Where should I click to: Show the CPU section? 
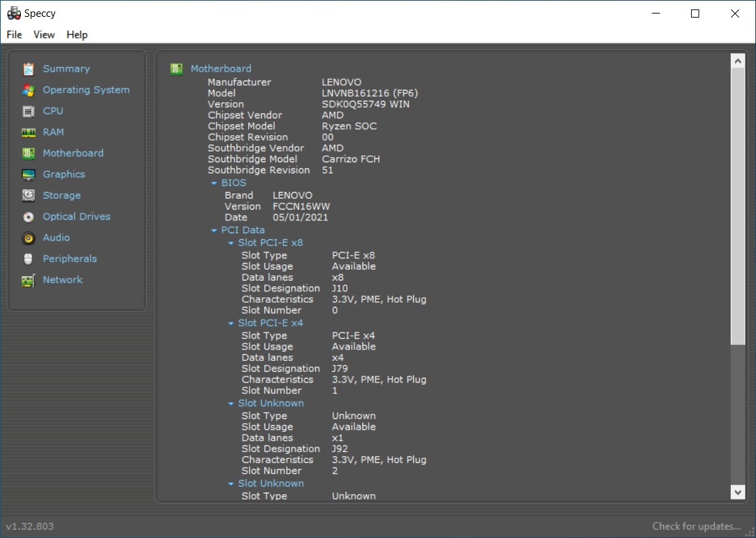tap(53, 111)
